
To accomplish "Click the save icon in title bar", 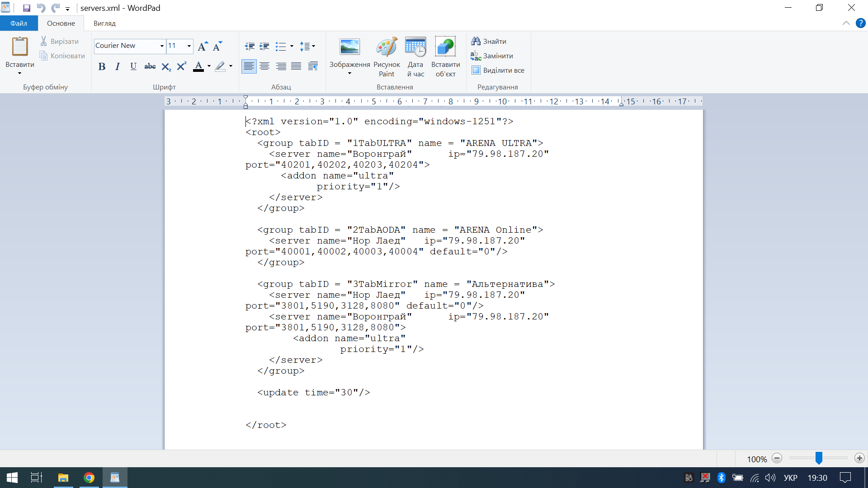I will (27, 8).
